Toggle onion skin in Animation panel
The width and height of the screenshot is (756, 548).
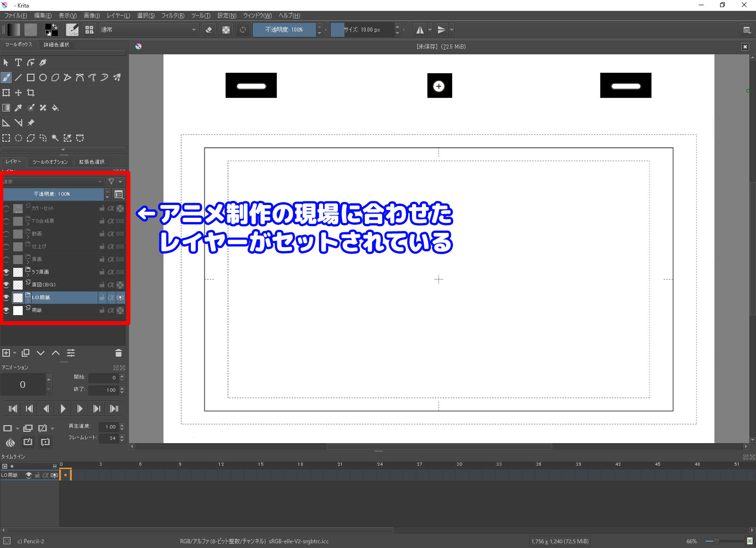(10, 442)
